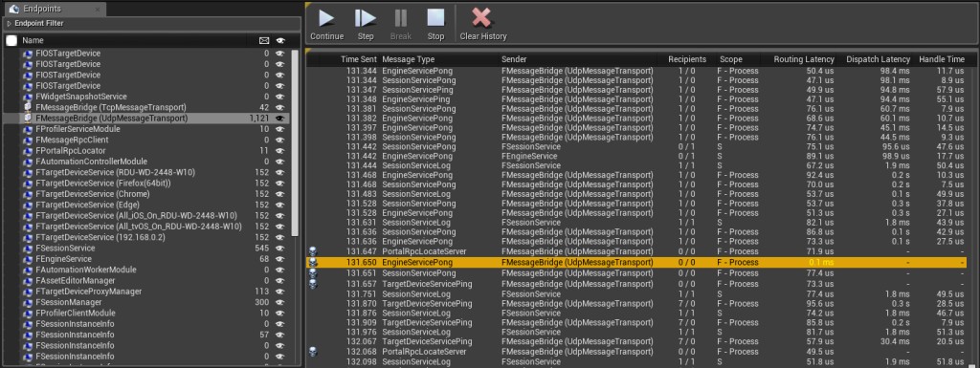Toggle eye for FEngineService endpoint

tap(280, 259)
